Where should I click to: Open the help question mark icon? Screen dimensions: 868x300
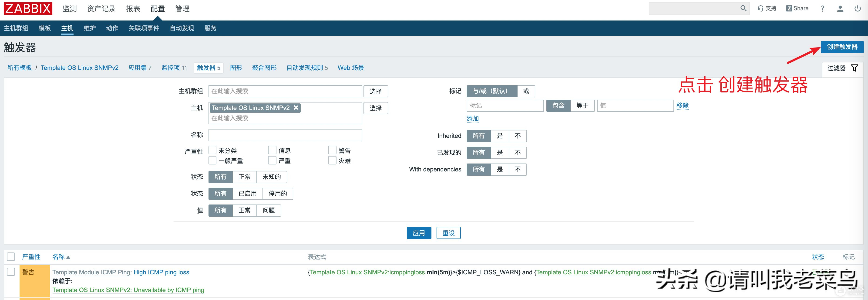[x=823, y=9]
